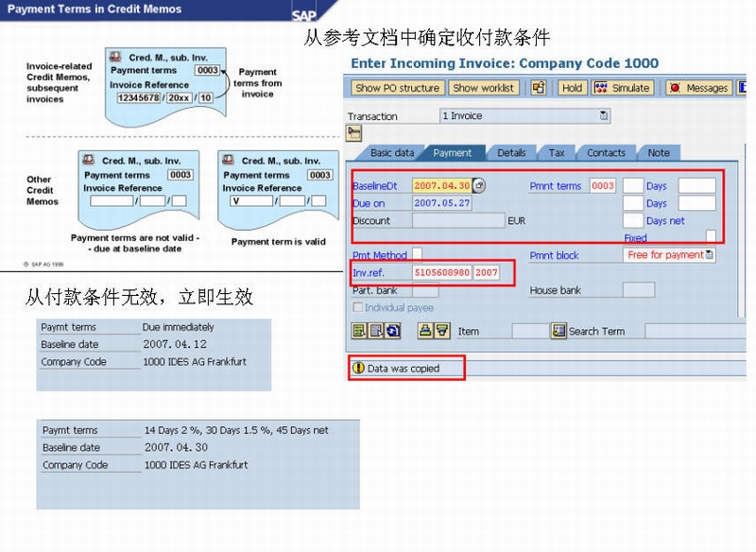Sort line items descending
Viewport: 756px width, 552px height.
click(x=440, y=330)
